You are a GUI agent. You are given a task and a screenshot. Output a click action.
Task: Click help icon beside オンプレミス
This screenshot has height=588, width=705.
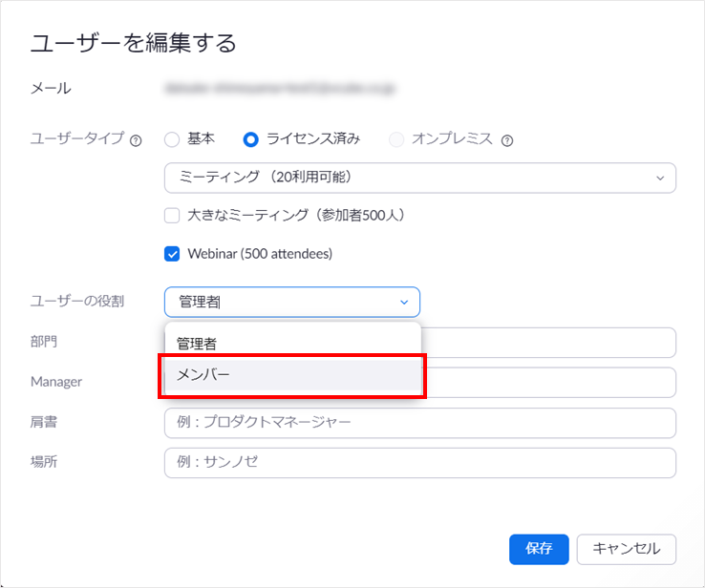pyautogui.click(x=507, y=141)
